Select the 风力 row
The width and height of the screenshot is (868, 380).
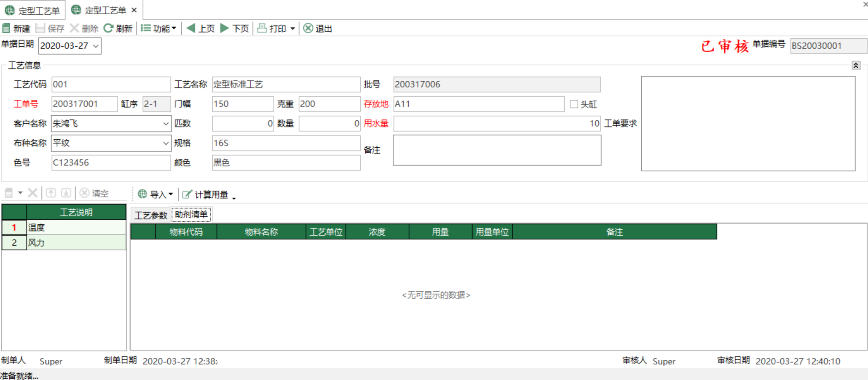pos(76,243)
